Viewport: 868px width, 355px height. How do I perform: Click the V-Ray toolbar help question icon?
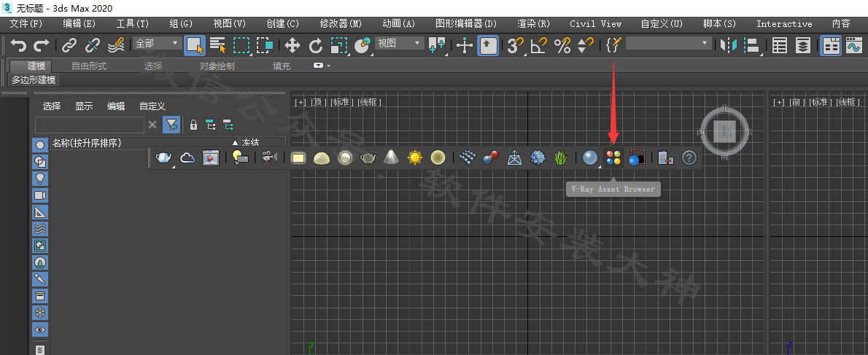689,158
